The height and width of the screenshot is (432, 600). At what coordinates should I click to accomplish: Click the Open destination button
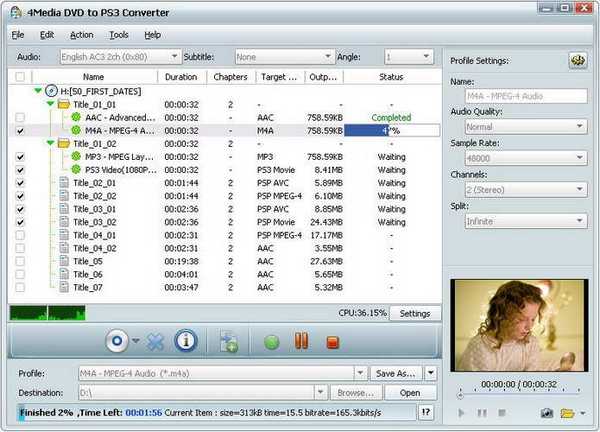410,393
